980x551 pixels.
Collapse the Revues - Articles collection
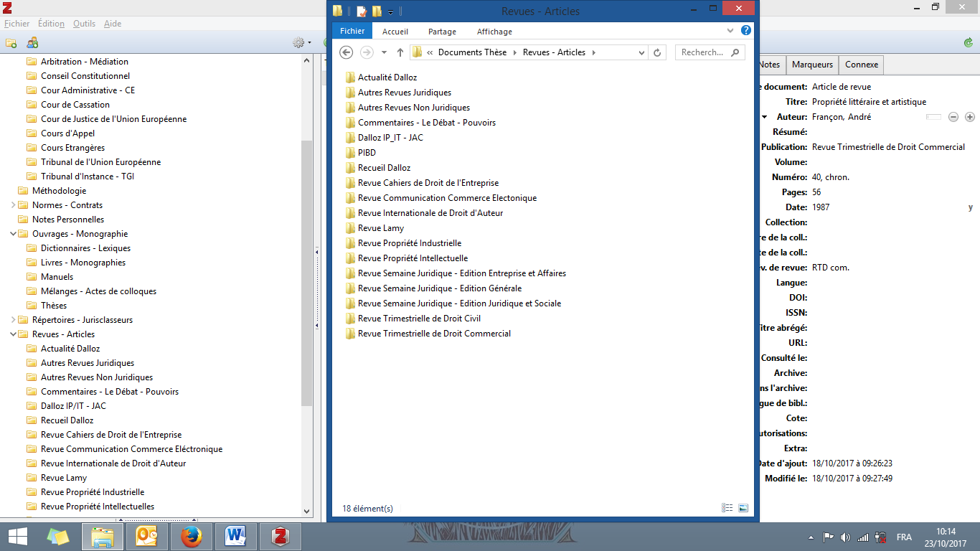click(x=14, y=334)
